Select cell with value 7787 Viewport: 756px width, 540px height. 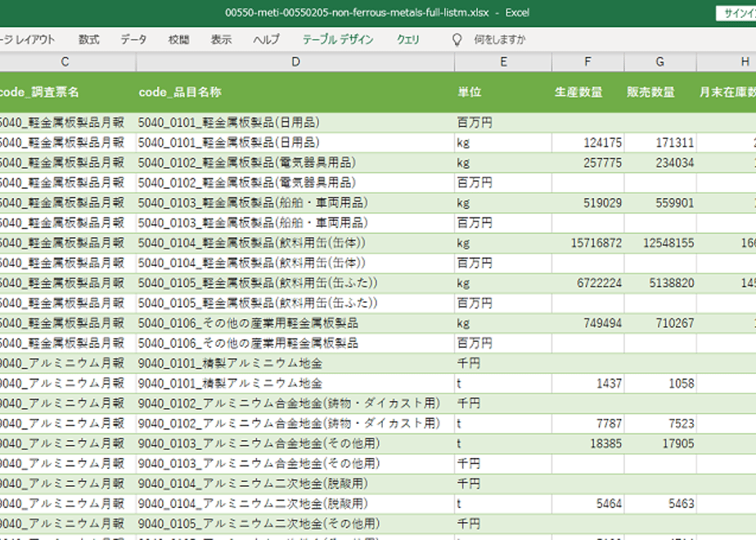tap(587, 423)
